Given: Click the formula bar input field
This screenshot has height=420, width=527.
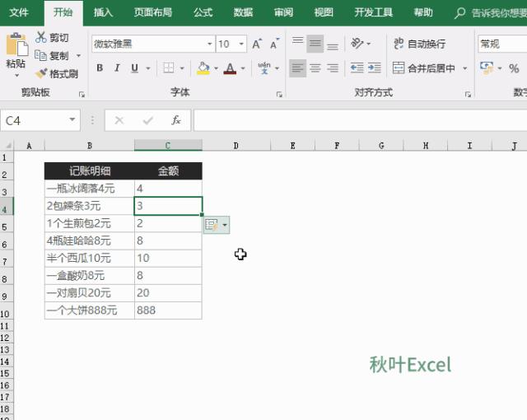Looking at the screenshot, I should [361, 120].
